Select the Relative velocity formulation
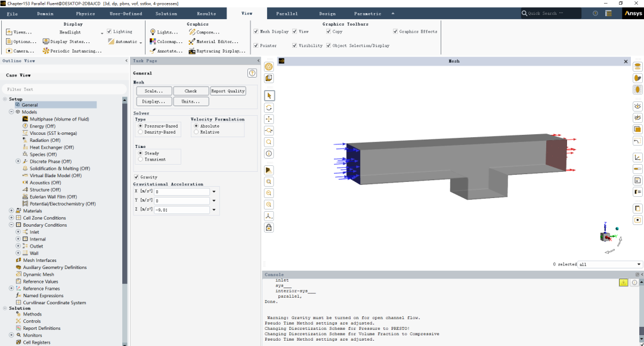The width and height of the screenshot is (644, 346). tap(196, 132)
